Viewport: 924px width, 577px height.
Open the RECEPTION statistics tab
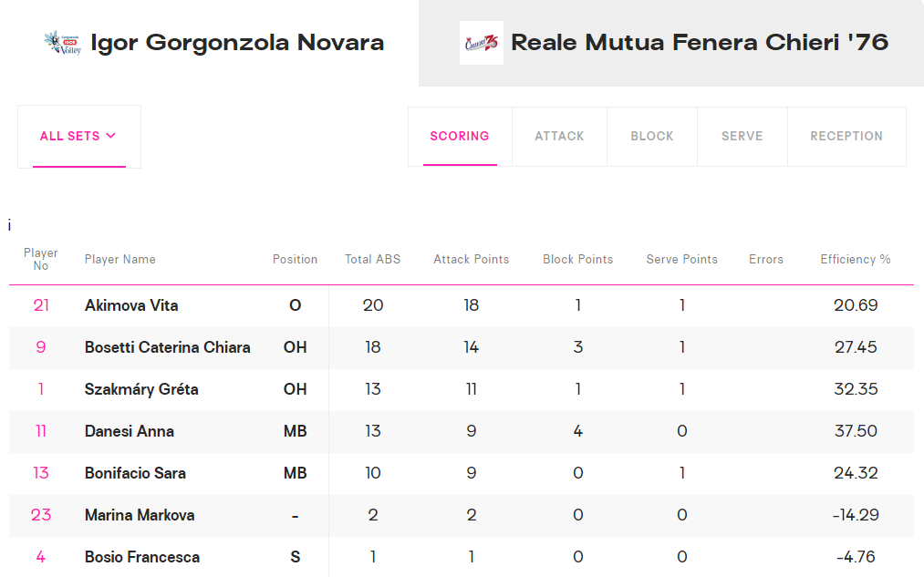pos(846,137)
